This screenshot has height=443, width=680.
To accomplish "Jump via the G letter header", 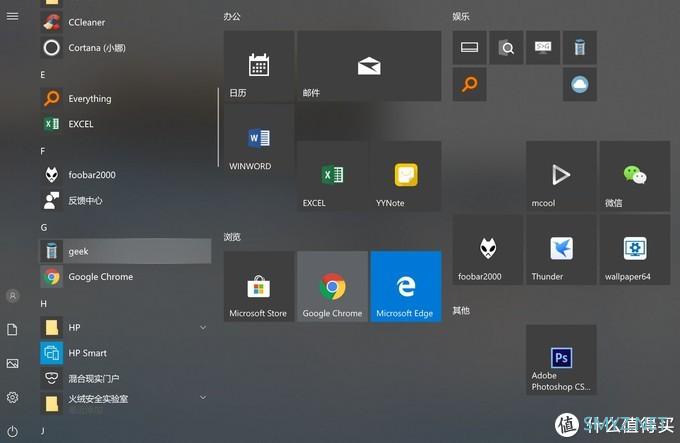I will pyautogui.click(x=43, y=228).
